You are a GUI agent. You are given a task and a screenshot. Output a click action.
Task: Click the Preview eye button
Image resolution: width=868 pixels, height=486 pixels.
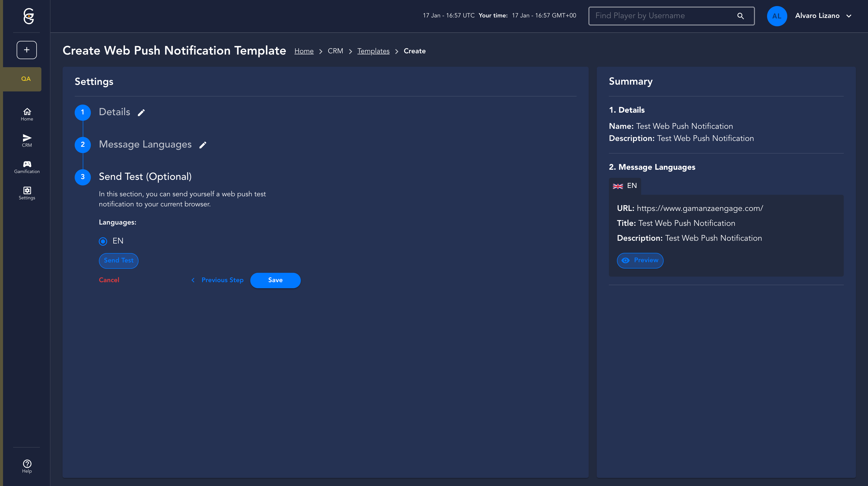(640, 260)
